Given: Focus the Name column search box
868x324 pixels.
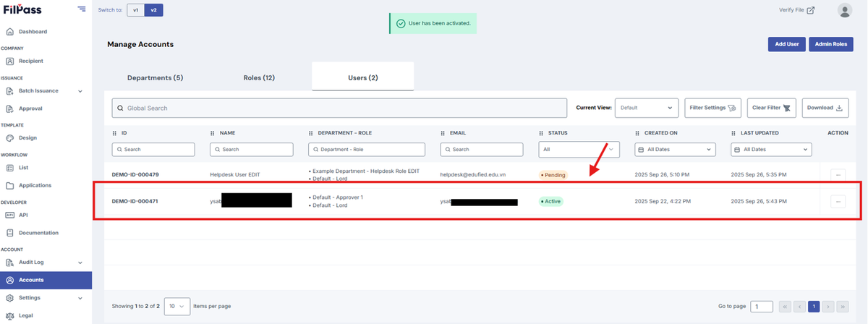Looking at the screenshot, I should (252, 150).
